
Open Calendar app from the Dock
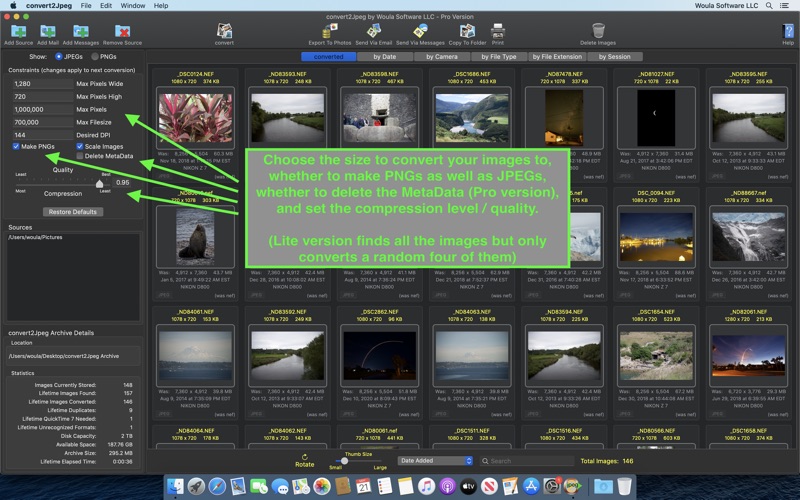[x=363, y=486]
